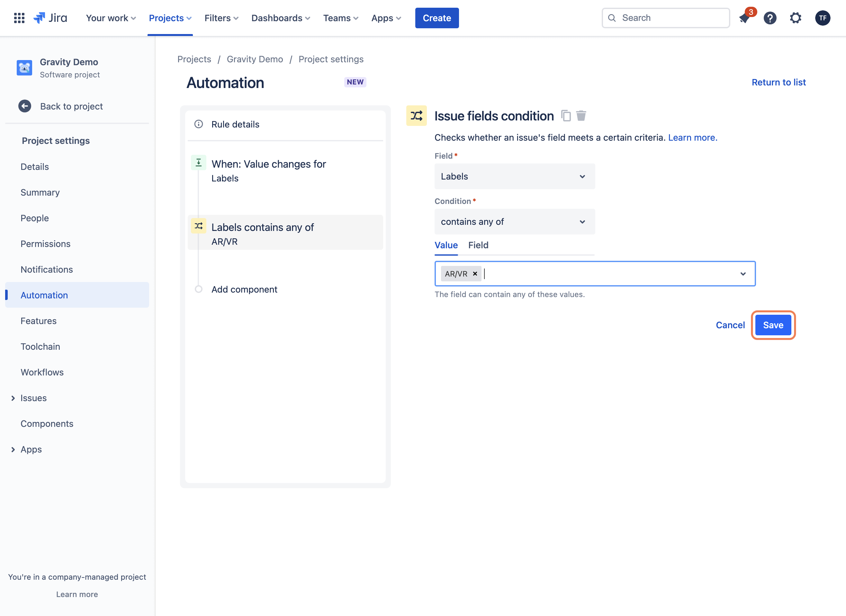This screenshot has width=846, height=616.
Task: Switch to the Field tab
Action: (478, 245)
